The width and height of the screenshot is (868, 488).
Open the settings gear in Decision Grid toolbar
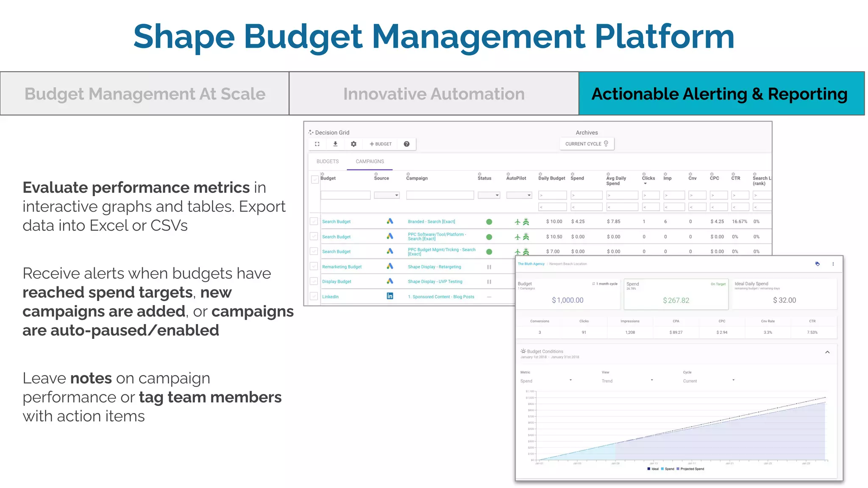tap(353, 144)
